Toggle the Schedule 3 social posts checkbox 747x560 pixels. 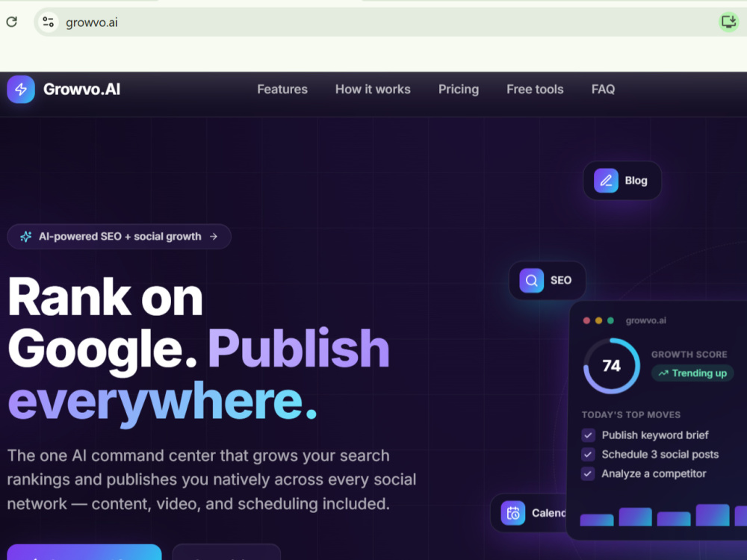589,454
